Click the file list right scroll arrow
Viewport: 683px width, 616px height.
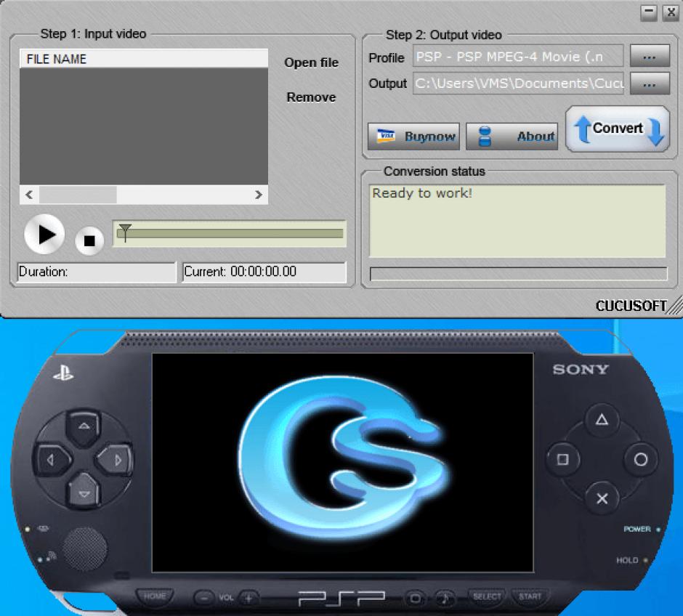(x=258, y=195)
